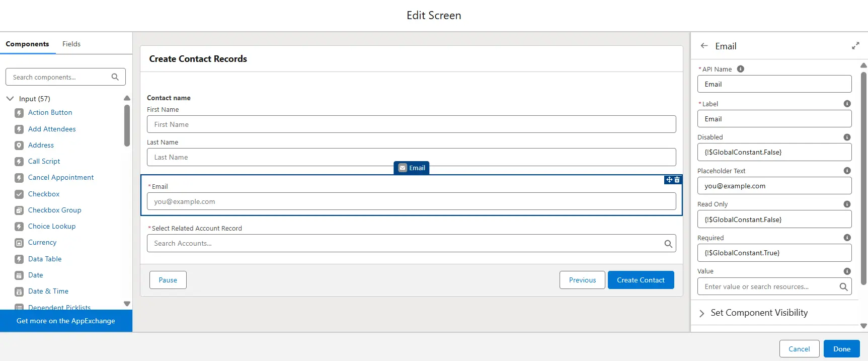Select the Checkbox Group component
Screen dimensions: 868x361
[x=54, y=210]
